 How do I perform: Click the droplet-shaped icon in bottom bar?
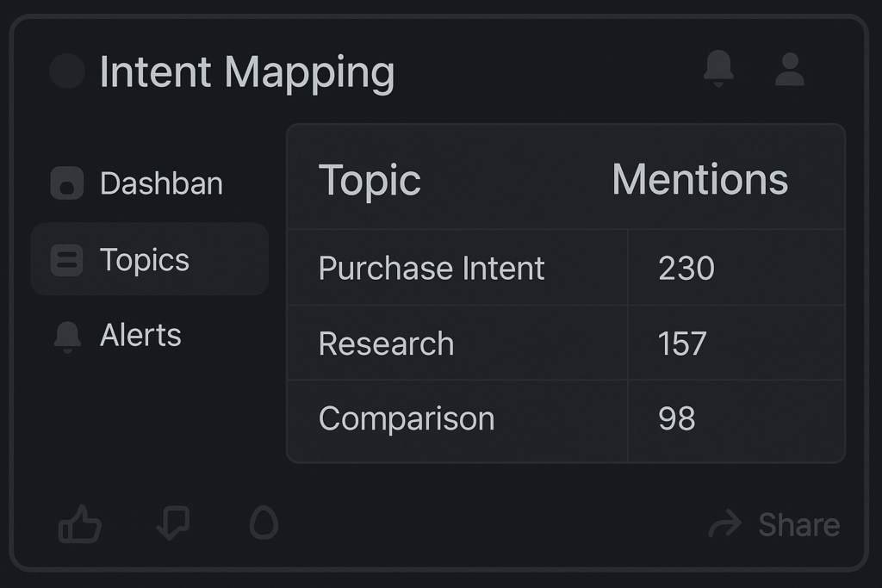264,523
